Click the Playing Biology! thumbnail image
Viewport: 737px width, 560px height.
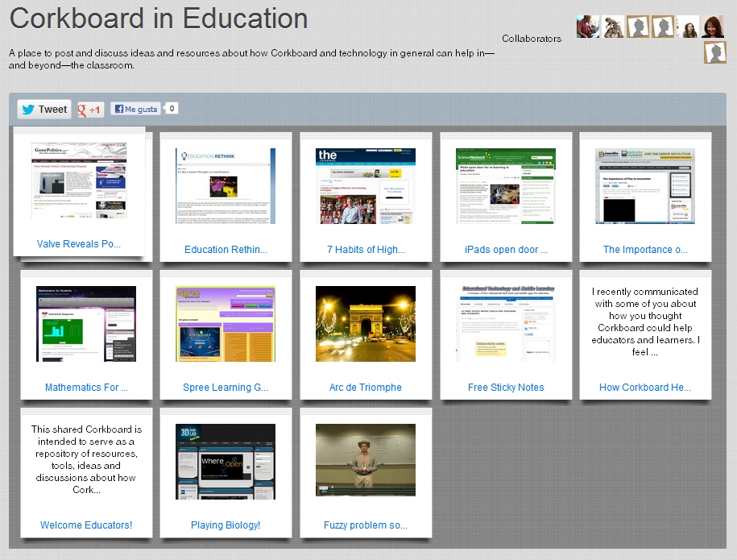[x=226, y=462]
